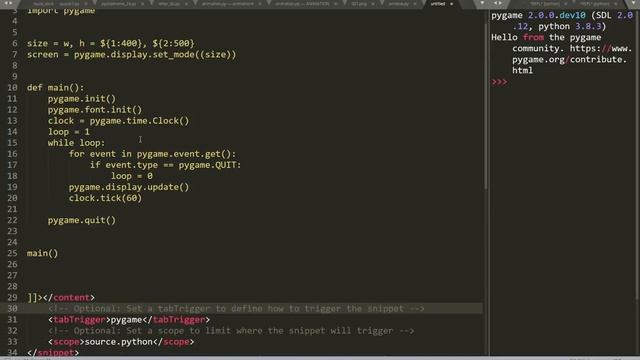The width and height of the screenshot is (640, 360).
Task: Click line number 30 in the gutter
Action: click(12, 308)
